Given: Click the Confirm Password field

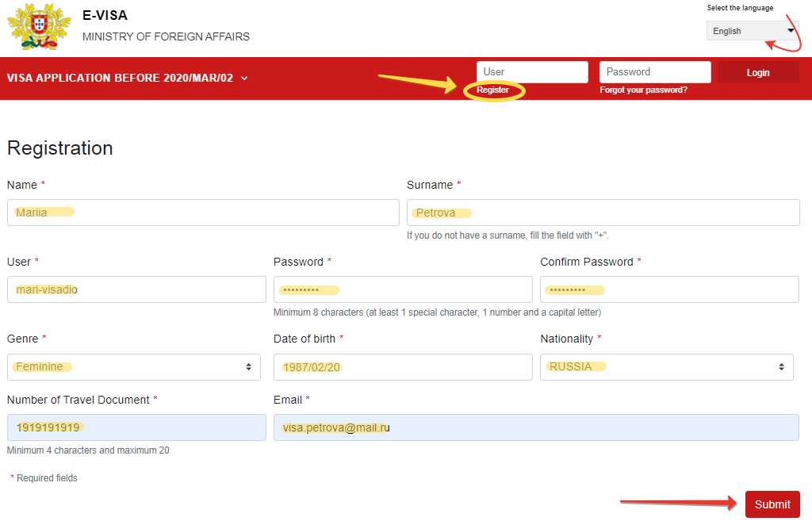Looking at the screenshot, I should (x=669, y=289).
